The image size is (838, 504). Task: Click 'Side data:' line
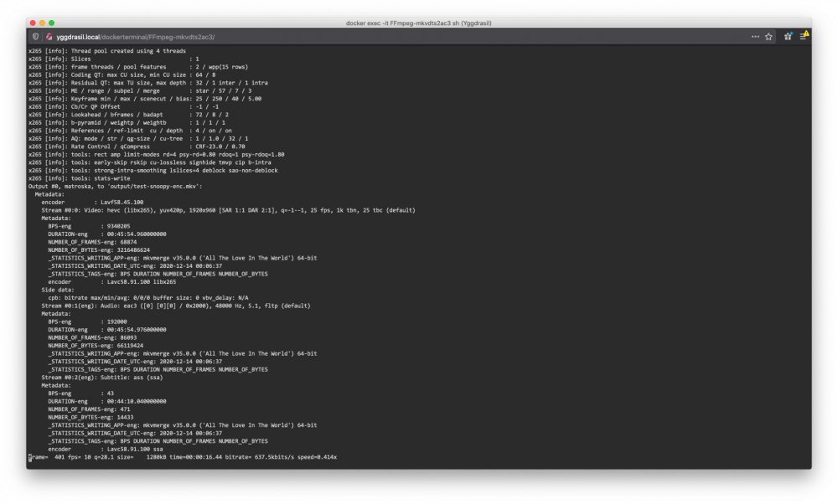pos(58,290)
